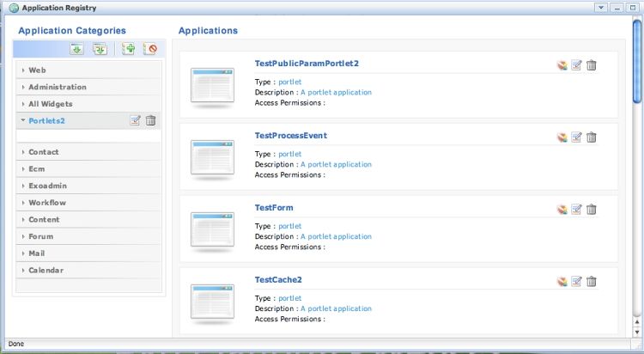The image size is (644, 354).
Task: Click the 'Applications' heading
Action: click(209, 30)
